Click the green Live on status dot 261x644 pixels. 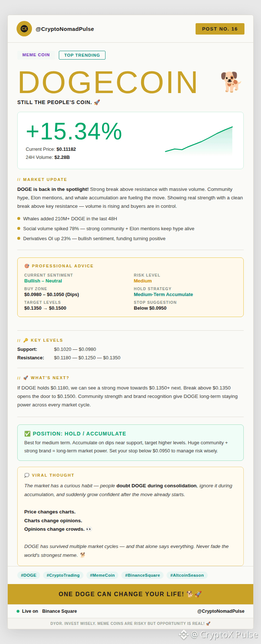point(18,611)
